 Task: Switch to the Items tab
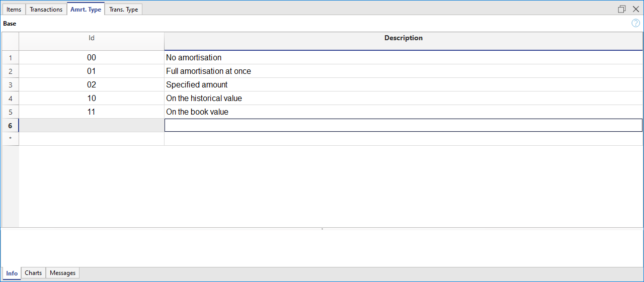[x=14, y=10]
